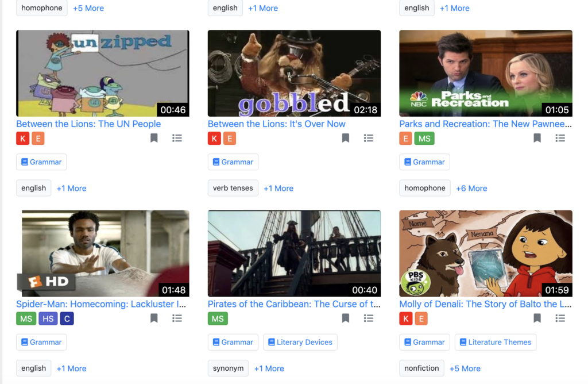
Task: Expand +1 More tags under The UN People
Action: tap(71, 189)
